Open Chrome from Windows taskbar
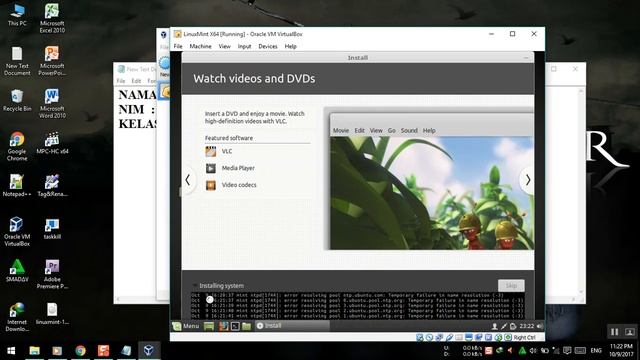The image size is (640, 360). (x=80, y=351)
